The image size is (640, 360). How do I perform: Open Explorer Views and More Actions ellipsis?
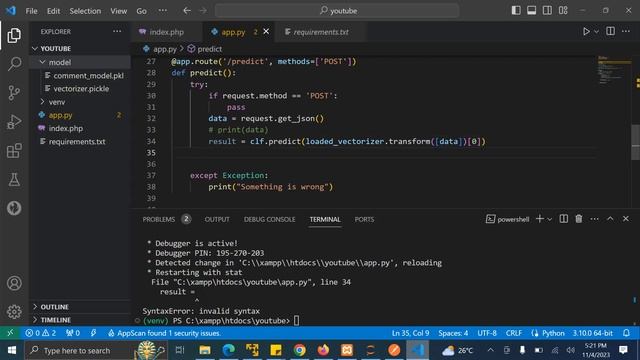tap(117, 31)
